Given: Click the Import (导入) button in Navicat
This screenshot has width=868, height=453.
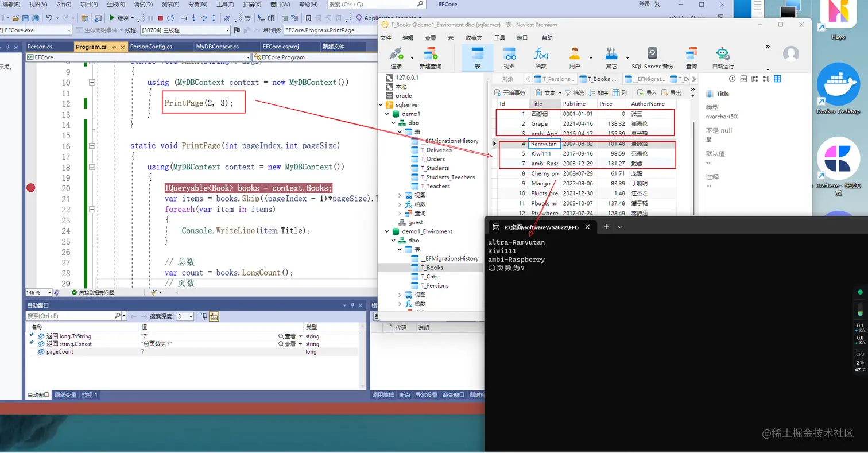Looking at the screenshot, I should (647, 92).
